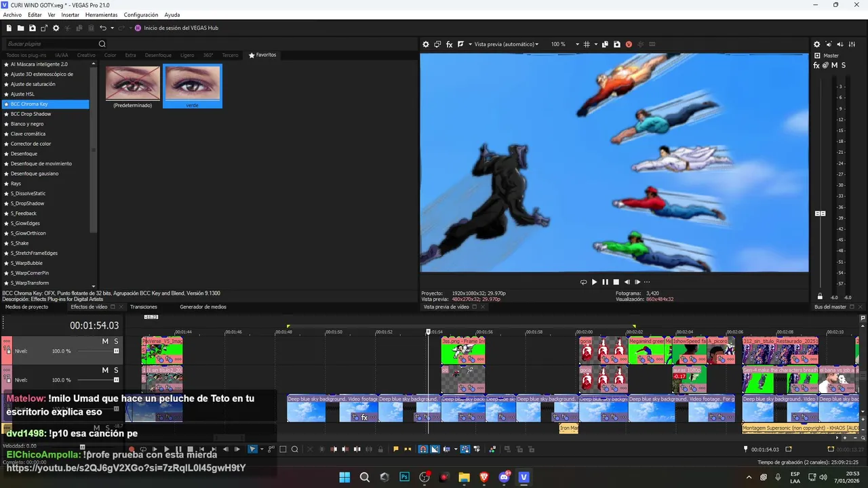Create a new project with the blank page icon
This screenshot has width=868, height=488.
pos(9,28)
